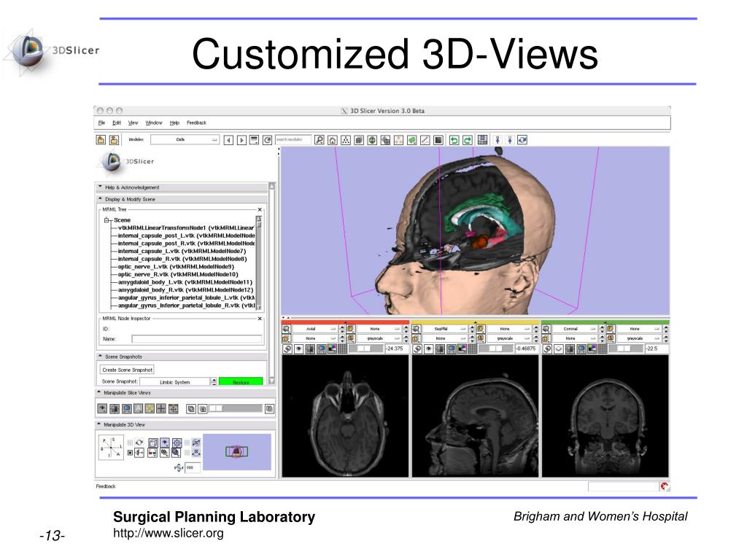747x560 pixels.
Task: Open the layout chooser icon in toolbar
Action: point(483,139)
